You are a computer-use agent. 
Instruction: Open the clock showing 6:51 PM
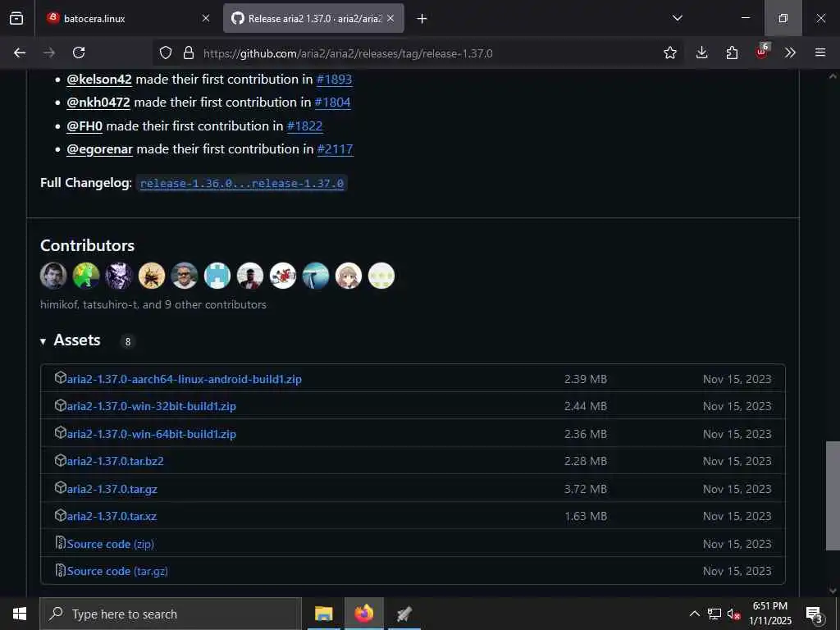(x=769, y=614)
